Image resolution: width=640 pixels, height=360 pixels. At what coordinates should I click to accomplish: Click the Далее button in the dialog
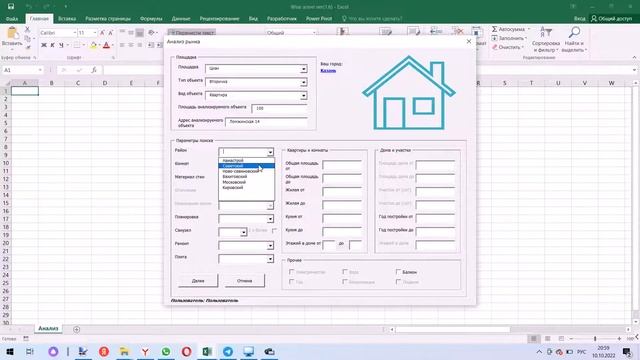[198, 281]
